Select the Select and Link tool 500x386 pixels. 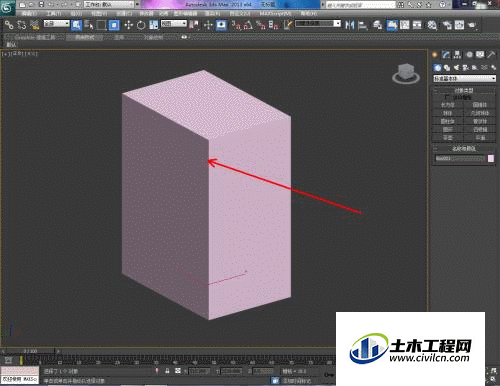point(8,25)
